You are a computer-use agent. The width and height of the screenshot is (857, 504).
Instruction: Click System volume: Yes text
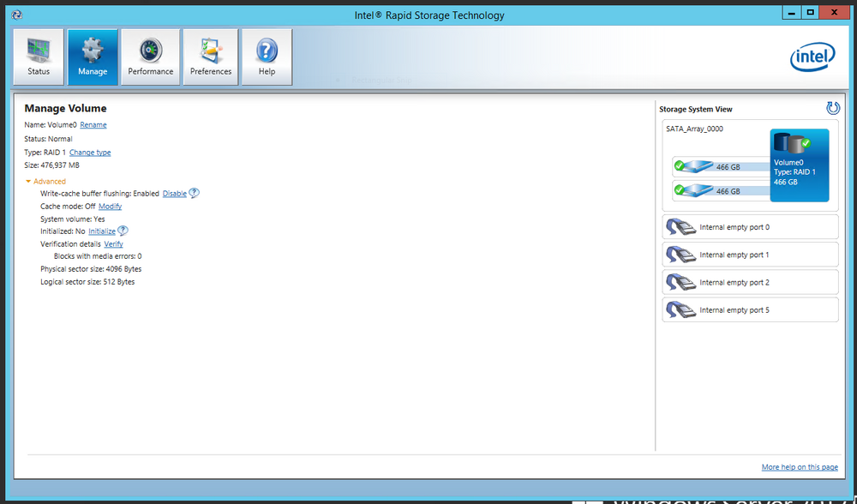pyautogui.click(x=73, y=219)
